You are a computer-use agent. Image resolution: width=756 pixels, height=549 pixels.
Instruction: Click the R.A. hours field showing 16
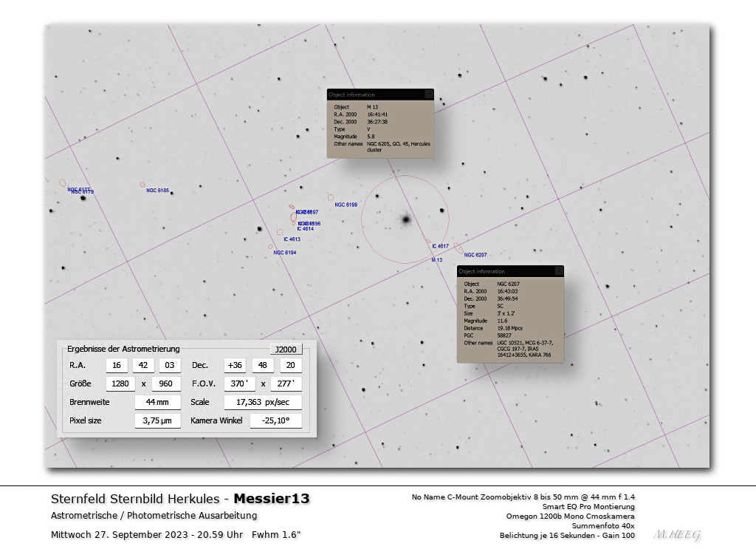coord(117,365)
